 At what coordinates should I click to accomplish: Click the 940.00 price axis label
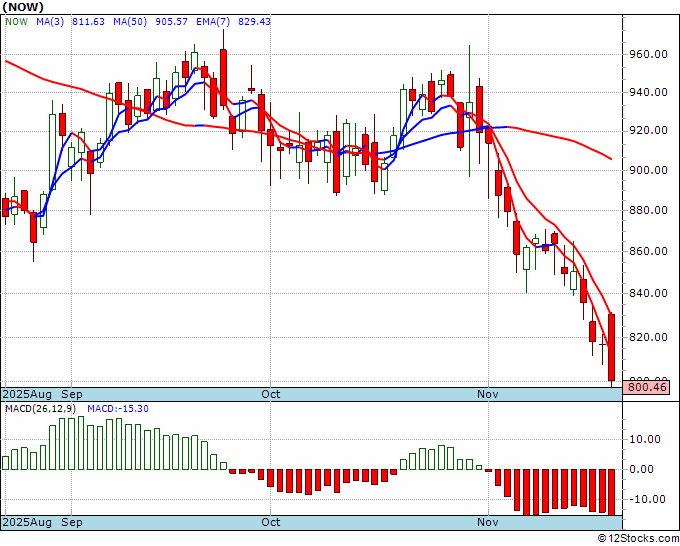(x=648, y=92)
